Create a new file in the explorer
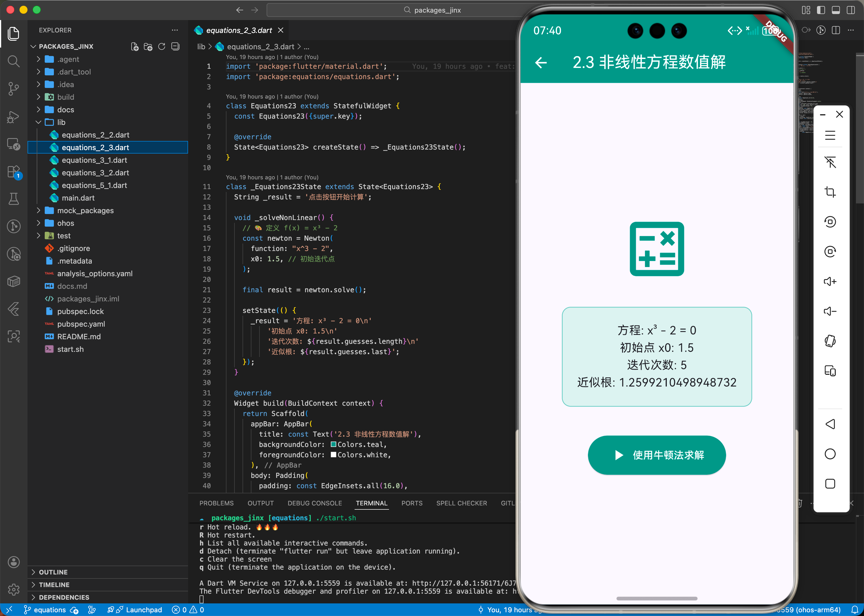Screen dimensions: 864x616 [135, 46]
